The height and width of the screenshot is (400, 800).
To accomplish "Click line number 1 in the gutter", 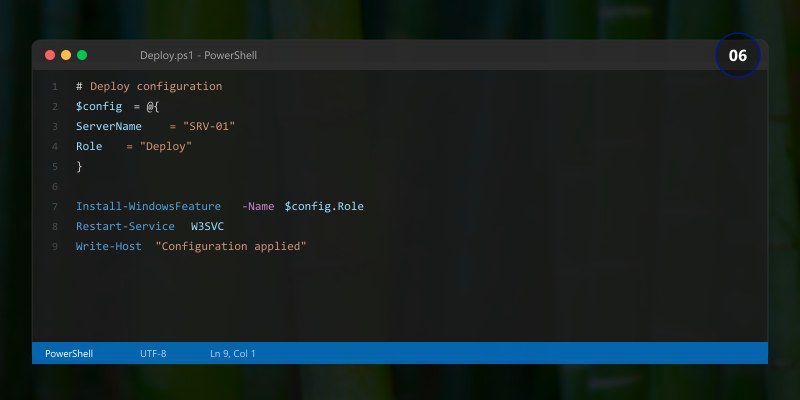I will [x=55, y=87].
